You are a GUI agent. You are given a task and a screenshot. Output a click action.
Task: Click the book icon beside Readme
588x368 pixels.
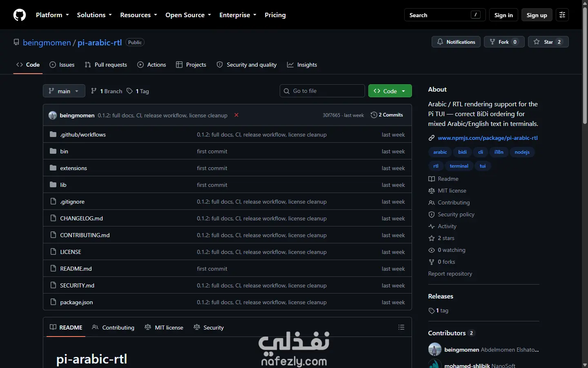[x=432, y=179]
